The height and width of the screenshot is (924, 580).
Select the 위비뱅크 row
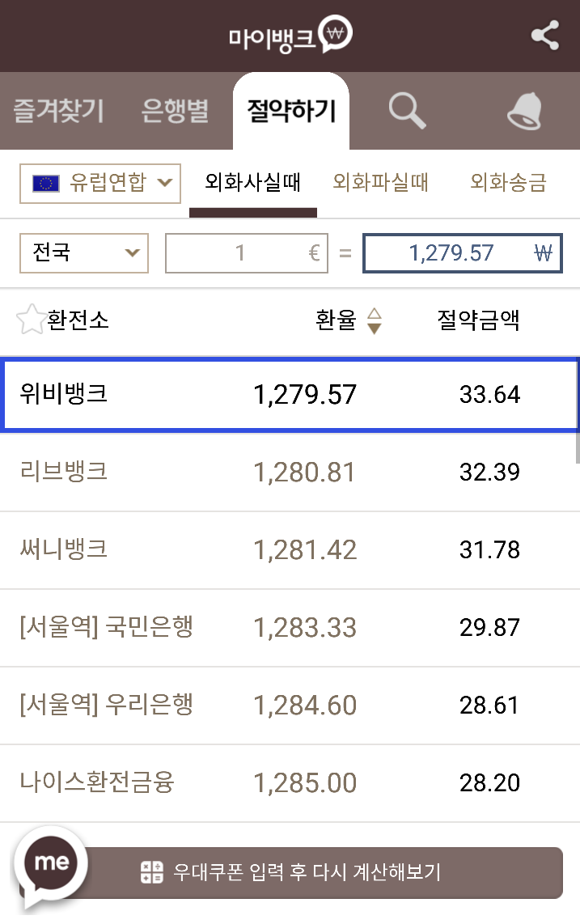[x=290, y=394]
